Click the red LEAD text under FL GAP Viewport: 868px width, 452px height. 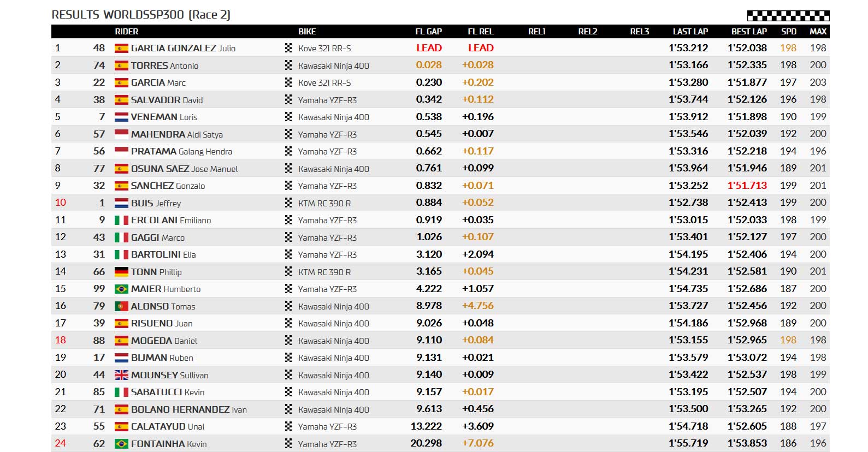[429, 48]
